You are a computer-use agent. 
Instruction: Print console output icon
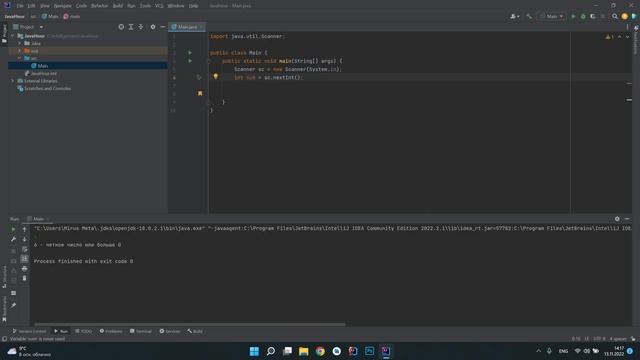pyautogui.click(x=24, y=269)
